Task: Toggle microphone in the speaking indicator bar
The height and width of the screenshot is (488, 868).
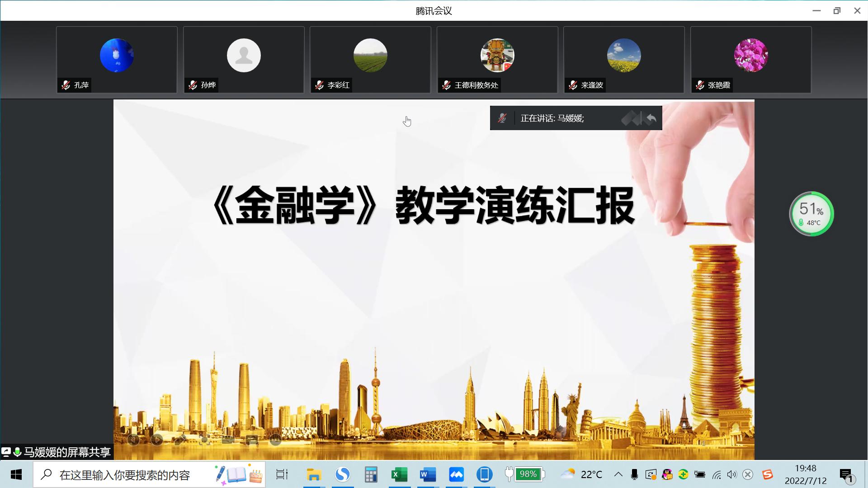Action: coord(502,118)
